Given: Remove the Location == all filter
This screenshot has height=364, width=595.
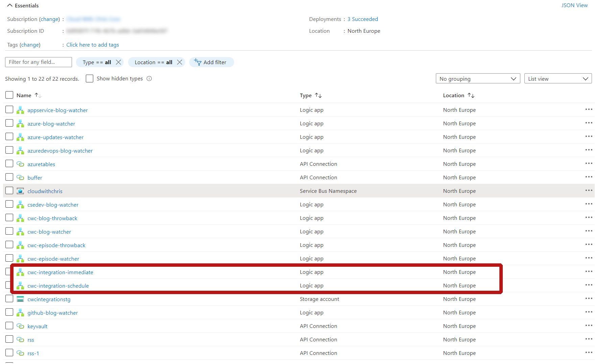Looking at the screenshot, I should click(179, 62).
